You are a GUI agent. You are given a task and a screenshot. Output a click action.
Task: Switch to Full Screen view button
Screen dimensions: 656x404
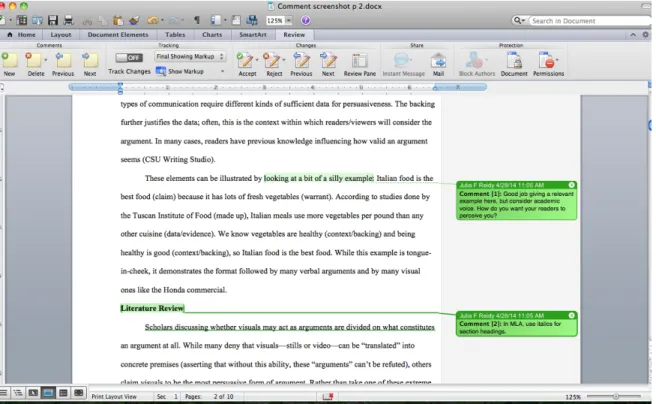point(78,393)
